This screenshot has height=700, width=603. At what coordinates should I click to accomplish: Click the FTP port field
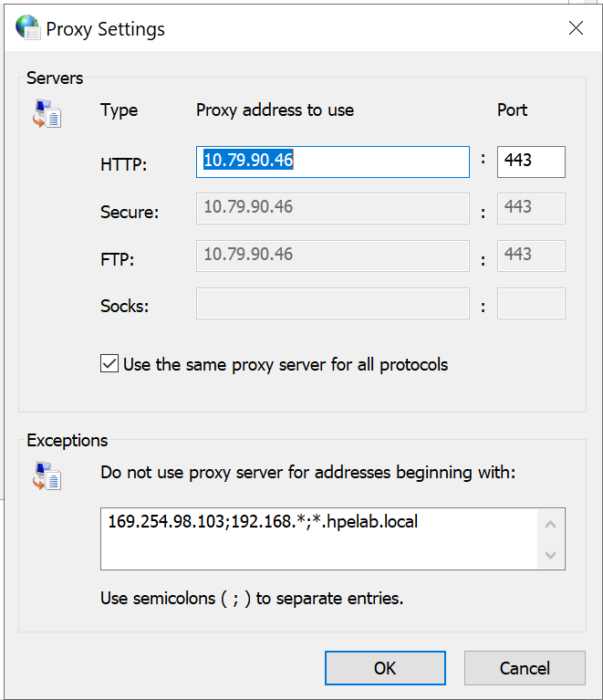click(530, 256)
